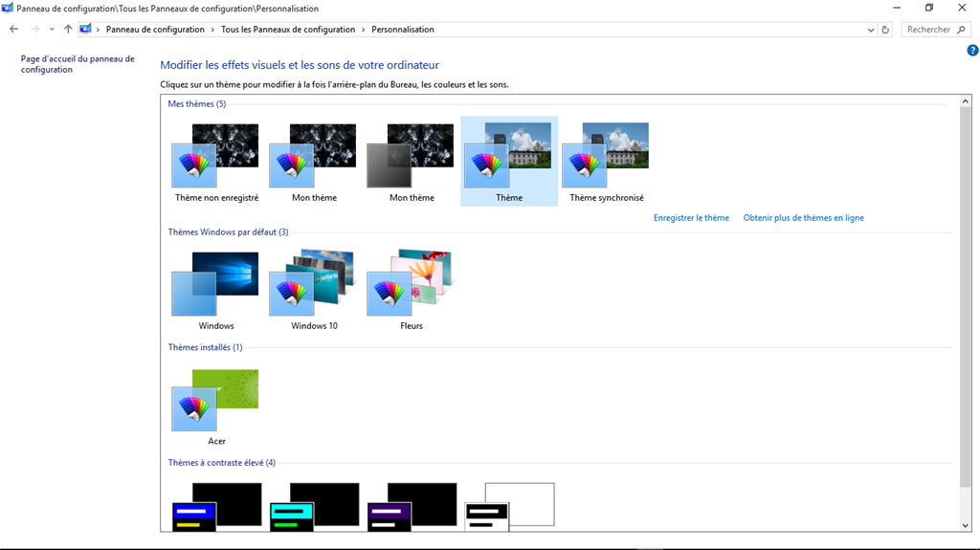Click the "Personnalisation" breadcrumb
The height and width of the screenshot is (550, 980).
(x=403, y=30)
